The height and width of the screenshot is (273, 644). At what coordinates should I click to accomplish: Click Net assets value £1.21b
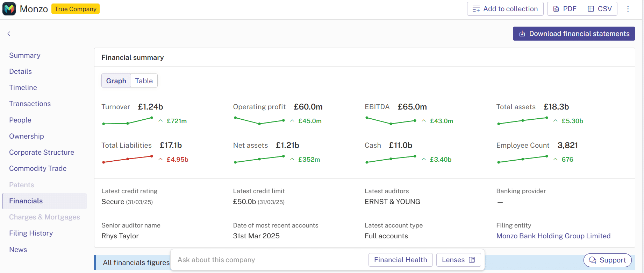(287, 145)
